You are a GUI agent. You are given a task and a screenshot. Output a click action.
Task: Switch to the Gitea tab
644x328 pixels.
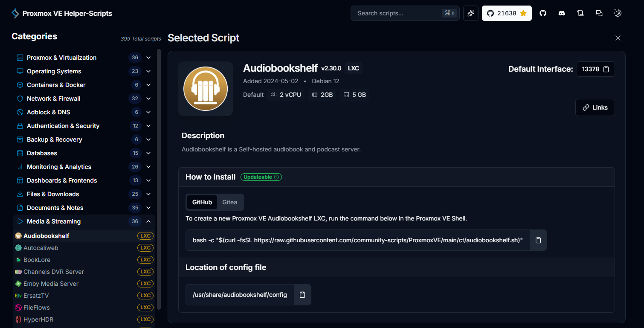[229, 202]
